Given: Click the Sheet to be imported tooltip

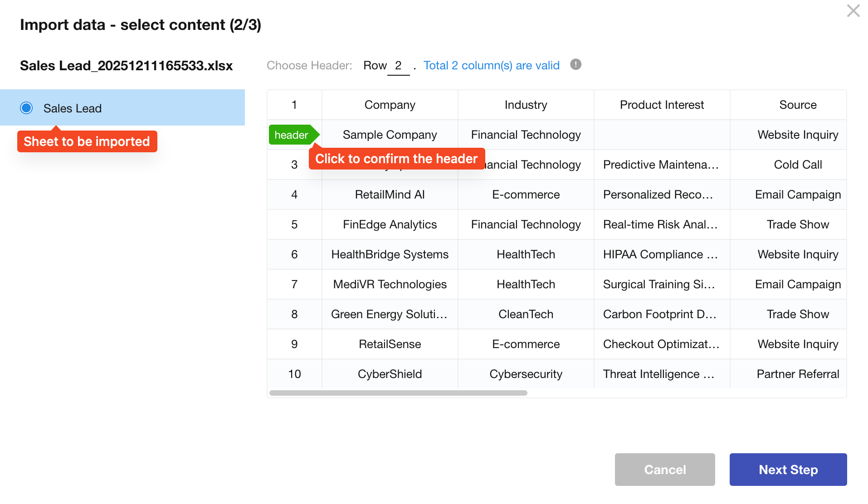Looking at the screenshot, I should 87,141.
